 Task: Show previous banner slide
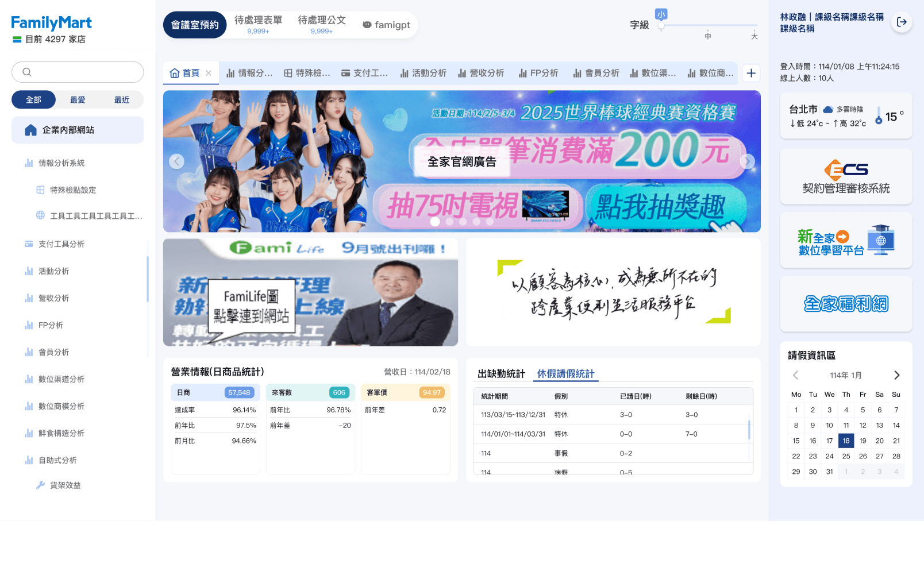coord(176,161)
